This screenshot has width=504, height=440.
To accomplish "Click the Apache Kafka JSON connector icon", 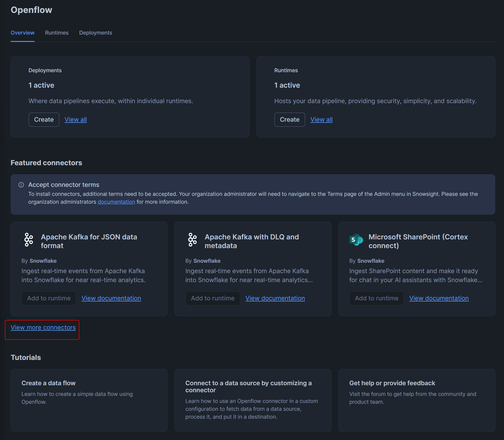I will tap(29, 240).
